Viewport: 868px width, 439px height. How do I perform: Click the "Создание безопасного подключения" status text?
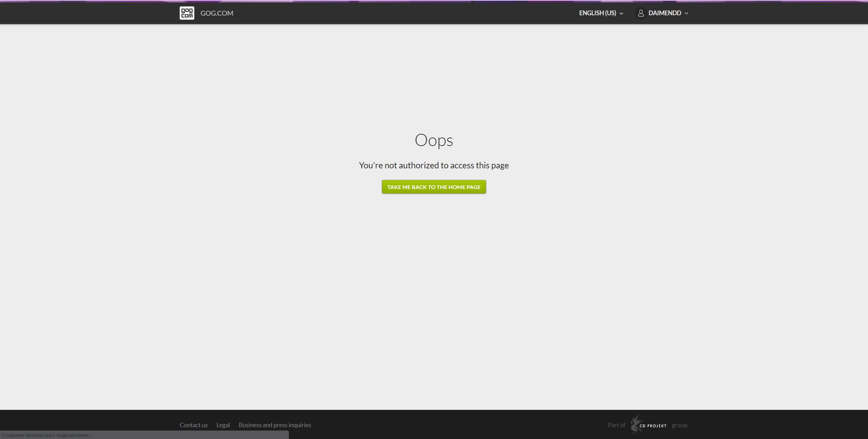47,435
